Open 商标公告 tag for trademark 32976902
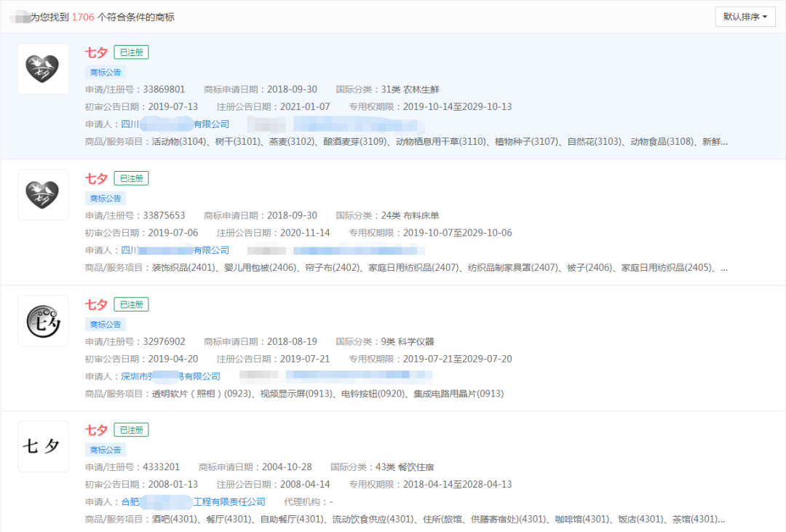The width and height of the screenshot is (786, 532). 106,325
